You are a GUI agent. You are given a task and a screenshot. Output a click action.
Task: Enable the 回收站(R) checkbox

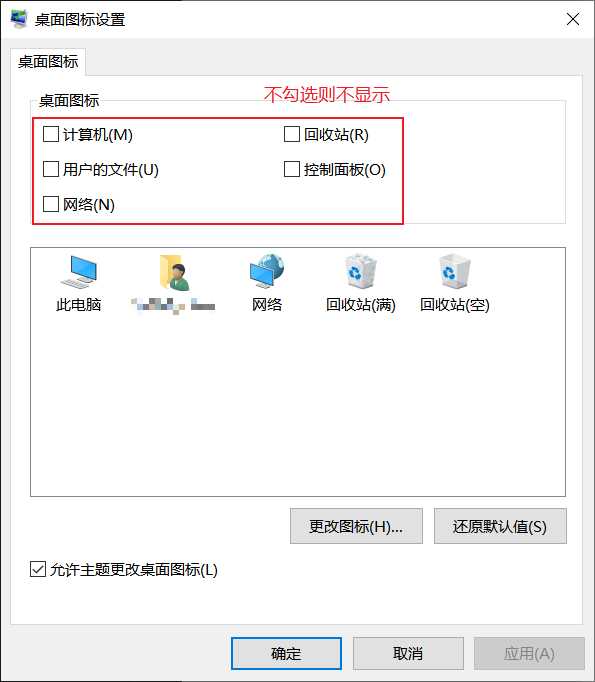click(292, 134)
